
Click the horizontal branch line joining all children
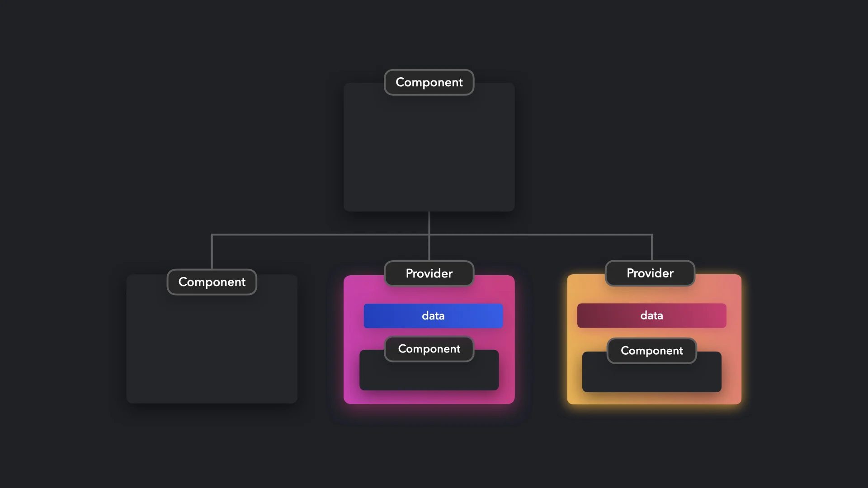pos(316,235)
